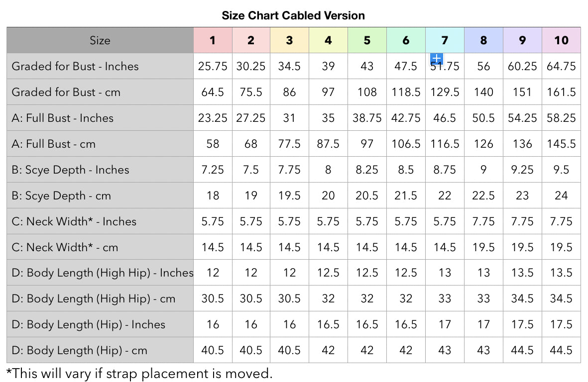Select the cell containing 64.75
This screenshot has height=382, width=588.
[561, 66]
